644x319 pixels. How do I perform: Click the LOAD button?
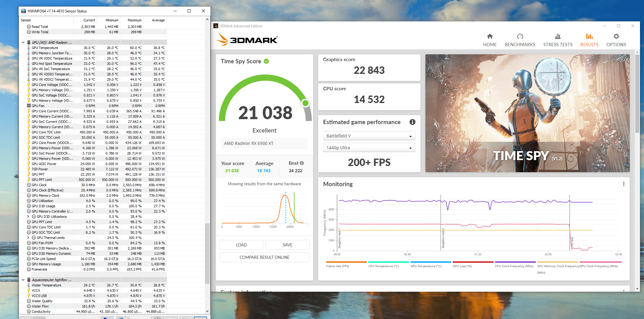pyautogui.click(x=241, y=245)
